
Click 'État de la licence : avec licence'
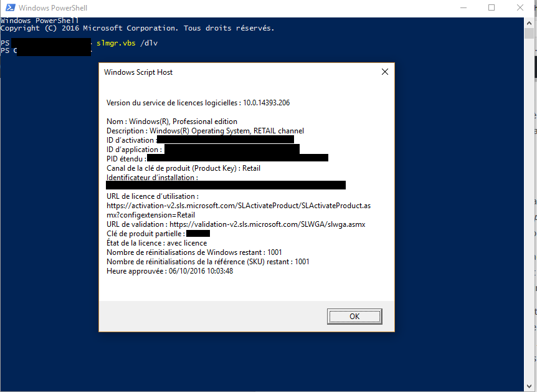157,243
